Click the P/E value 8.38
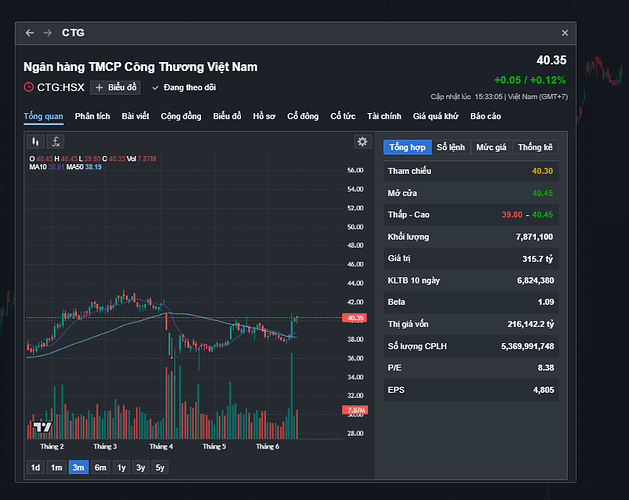Viewport: 629px width, 500px height. (546, 368)
